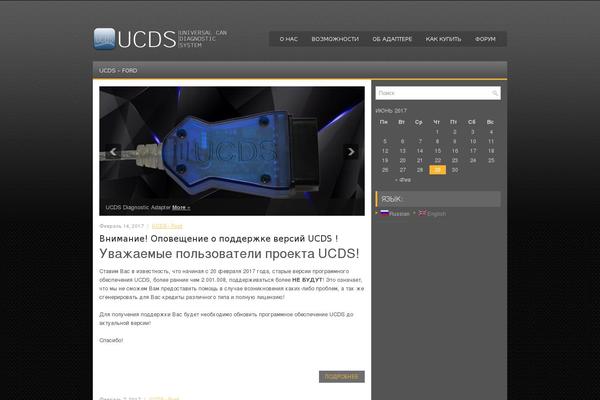This screenshot has height=400, width=600.
Task: Click the search magnifier icon
Action: (494, 93)
